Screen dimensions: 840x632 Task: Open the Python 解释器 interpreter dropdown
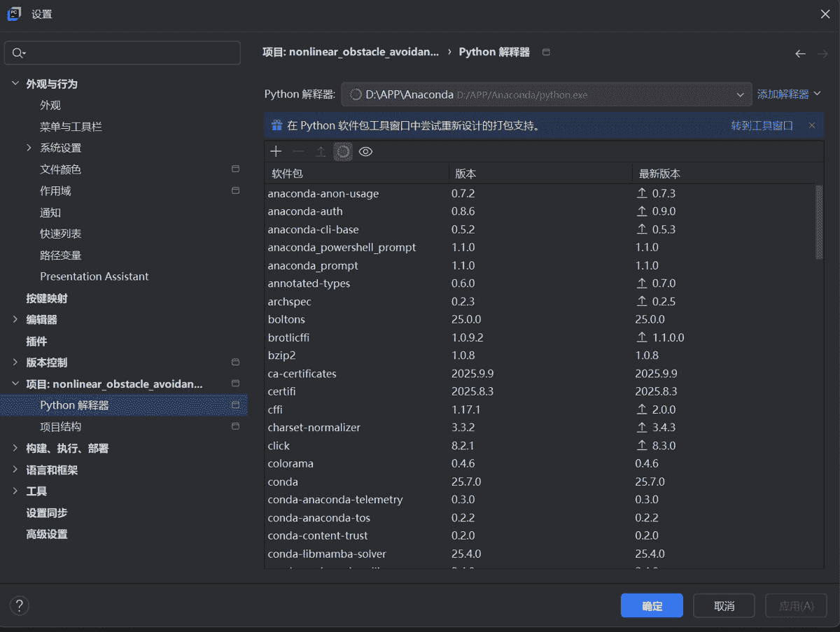[x=547, y=94]
